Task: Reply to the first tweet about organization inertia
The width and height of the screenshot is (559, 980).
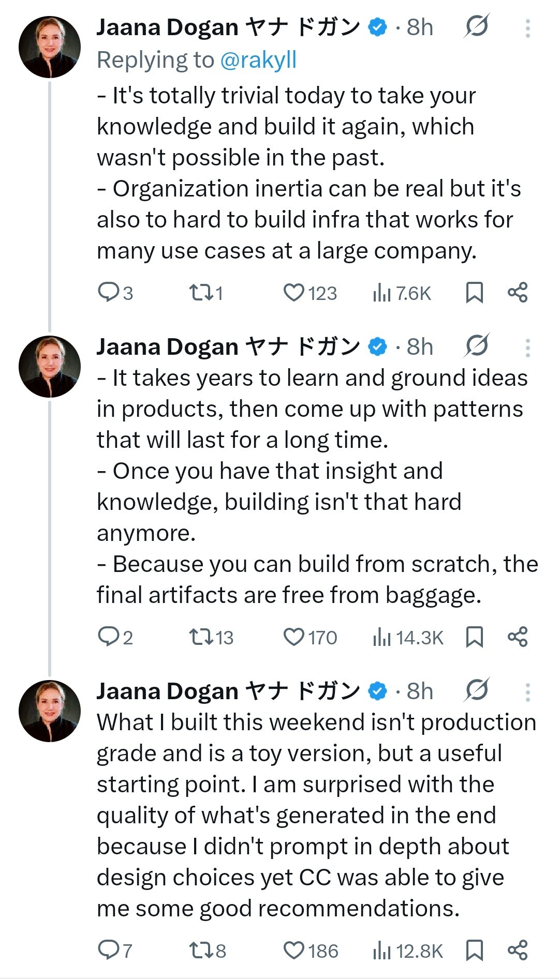Action: [x=109, y=293]
